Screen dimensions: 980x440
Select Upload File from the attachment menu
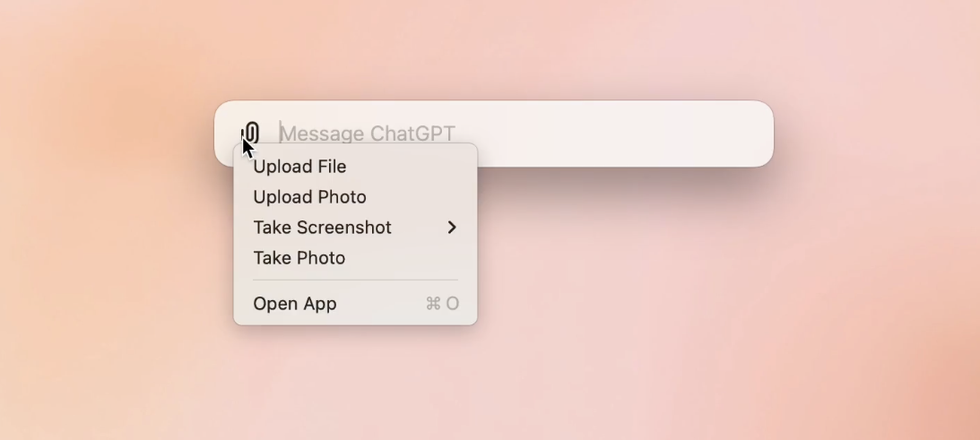[x=299, y=167]
